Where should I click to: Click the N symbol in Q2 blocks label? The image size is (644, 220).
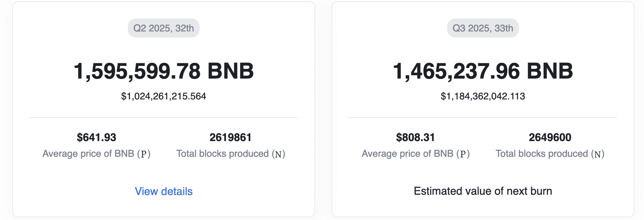click(279, 154)
